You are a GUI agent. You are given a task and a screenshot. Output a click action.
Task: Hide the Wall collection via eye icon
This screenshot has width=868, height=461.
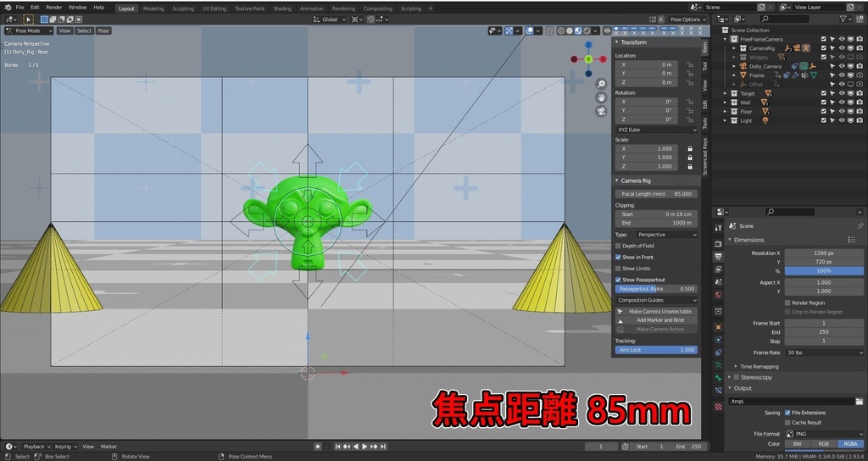coord(842,103)
